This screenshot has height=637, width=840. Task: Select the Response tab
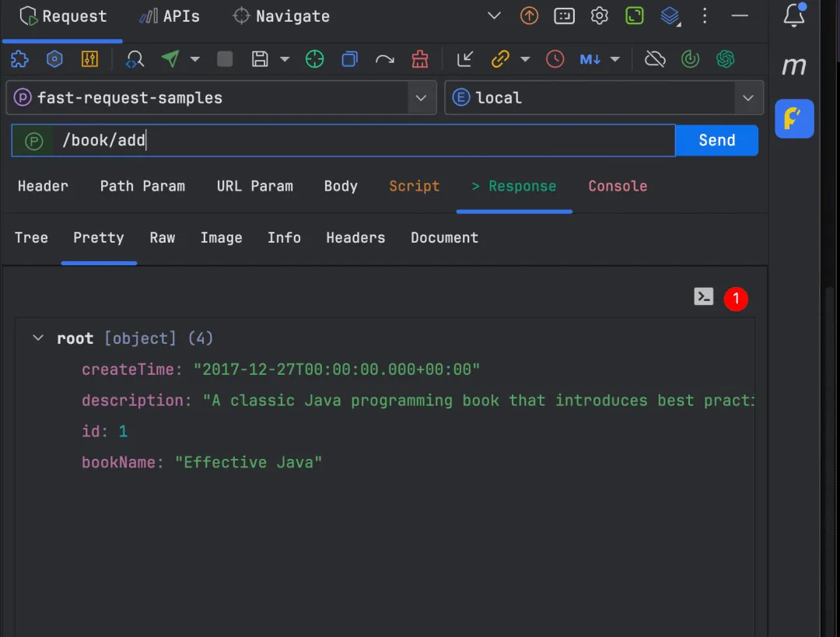pos(514,187)
